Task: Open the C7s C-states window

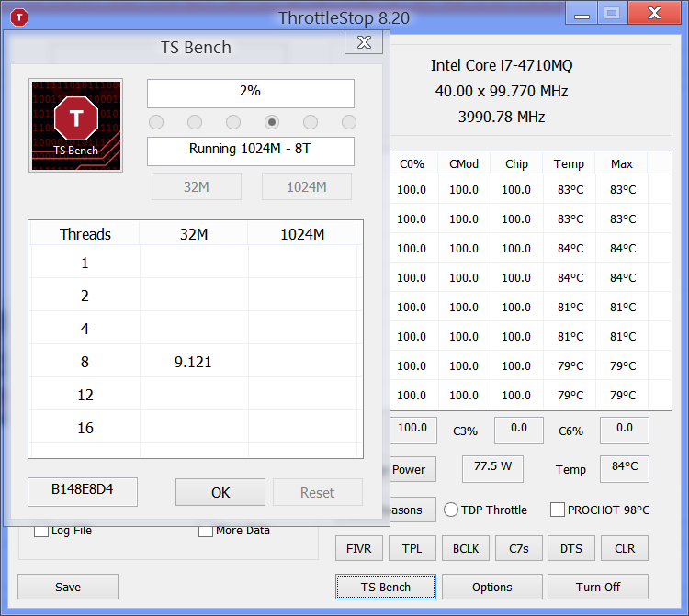Action: (519, 548)
